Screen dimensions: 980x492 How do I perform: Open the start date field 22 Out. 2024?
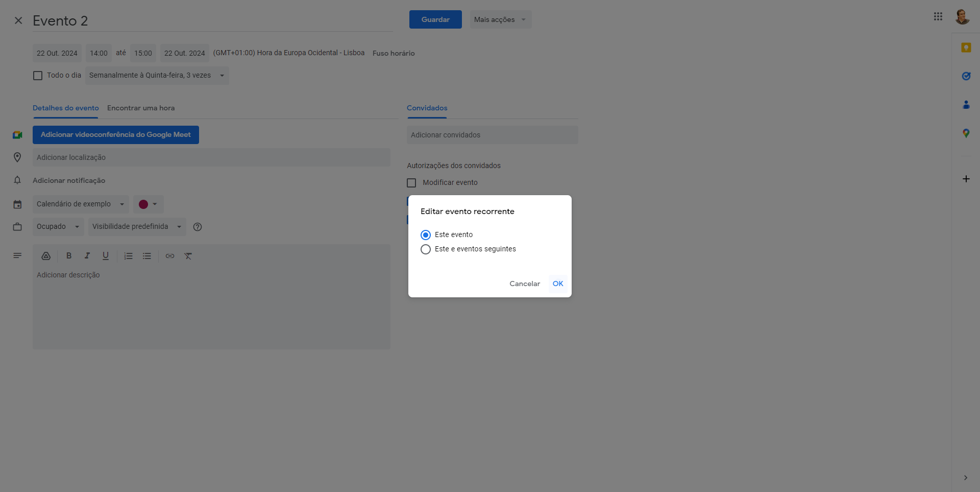tap(57, 53)
